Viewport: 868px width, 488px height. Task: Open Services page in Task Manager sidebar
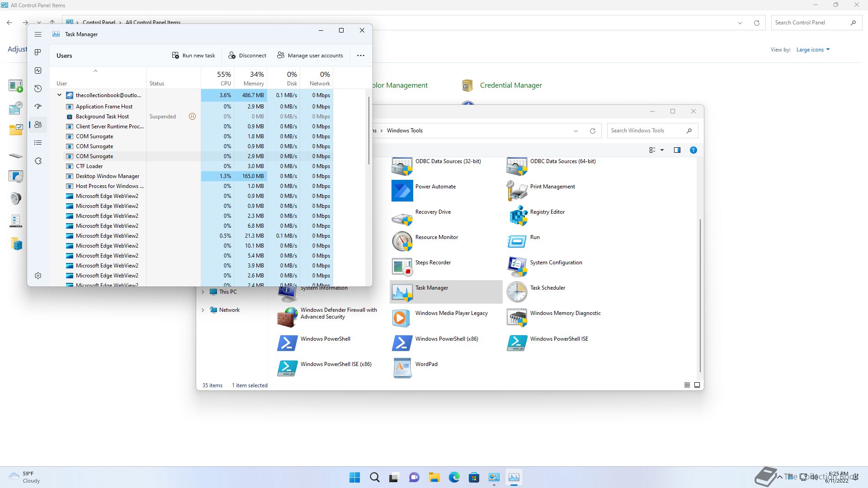tap(38, 161)
